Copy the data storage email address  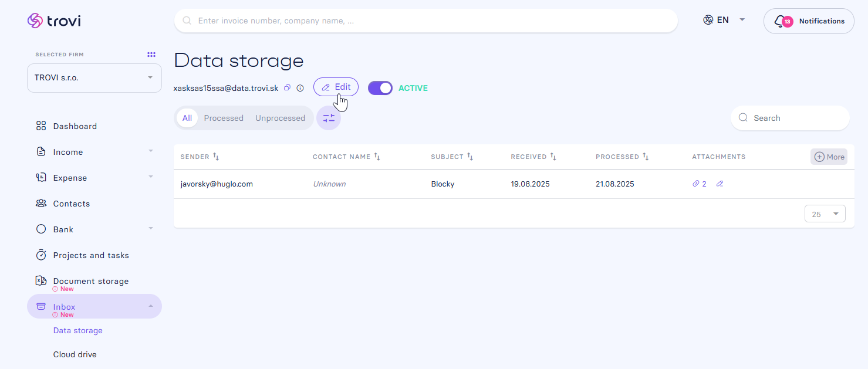pos(288,88)
